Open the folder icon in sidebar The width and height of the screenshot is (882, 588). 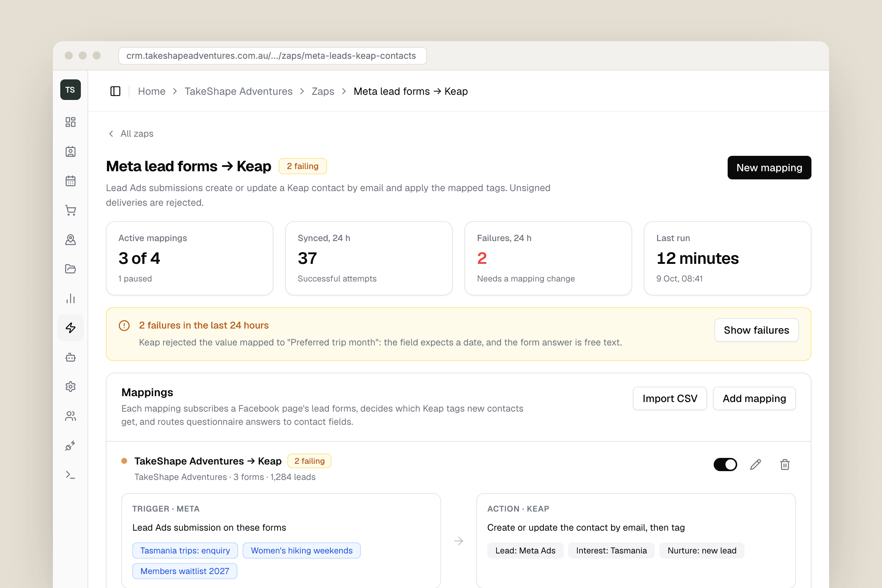tap(71, 269)
